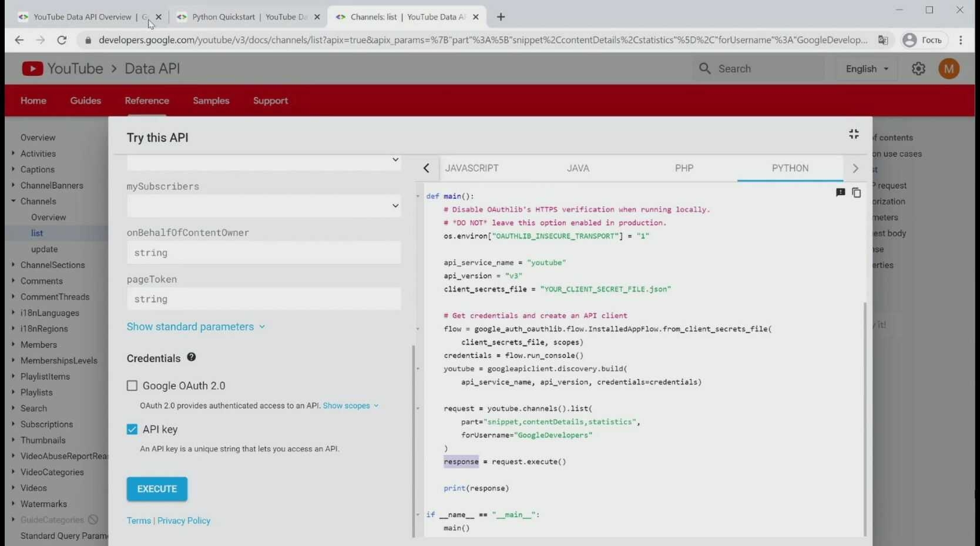
Task: Send feedback on code sample
Action: (x=840, y=193)
